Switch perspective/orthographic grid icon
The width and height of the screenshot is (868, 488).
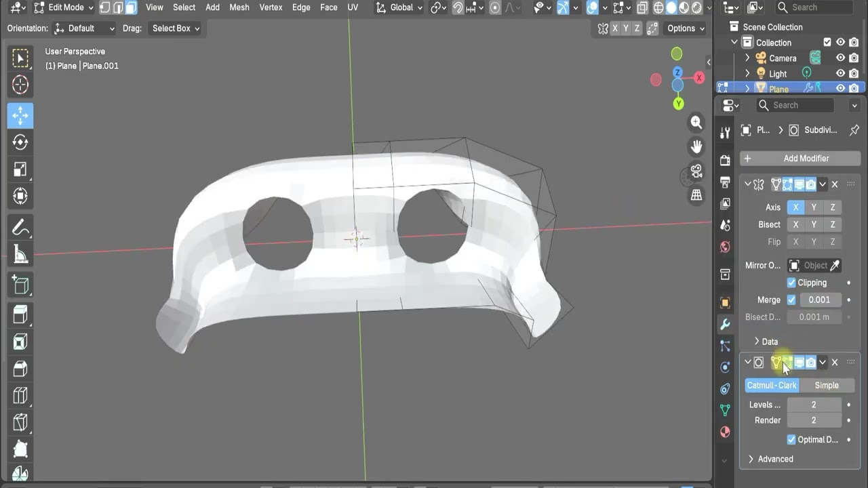696,195
